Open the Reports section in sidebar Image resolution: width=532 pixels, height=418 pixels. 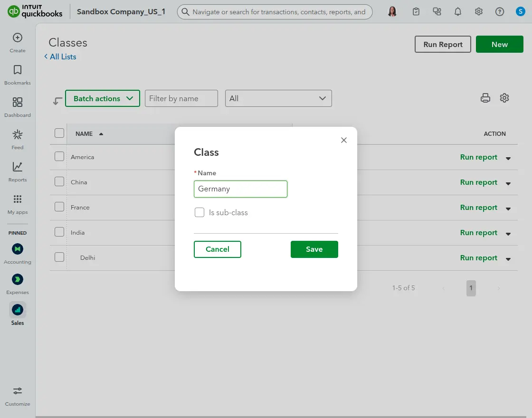tap(17, 171)
